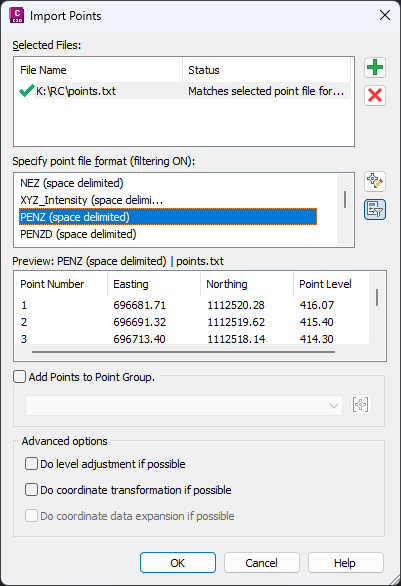
Task: Close the Import Points dialog
Action: click(x=385, y=15)
